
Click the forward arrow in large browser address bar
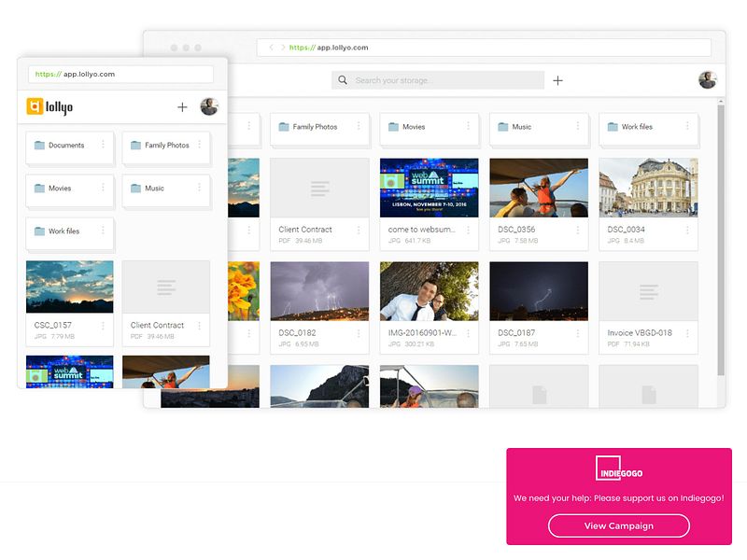tap(283, 48)
